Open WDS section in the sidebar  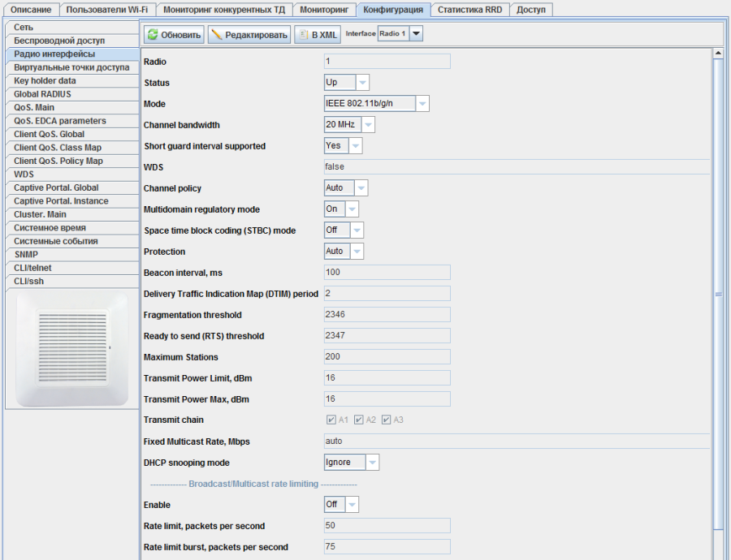72,174
